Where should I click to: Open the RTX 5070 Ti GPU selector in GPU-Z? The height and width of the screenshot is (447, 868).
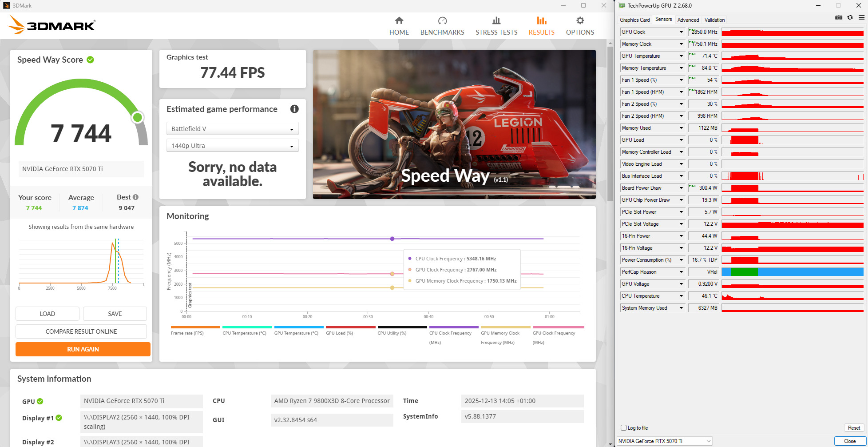coord(664,441)
